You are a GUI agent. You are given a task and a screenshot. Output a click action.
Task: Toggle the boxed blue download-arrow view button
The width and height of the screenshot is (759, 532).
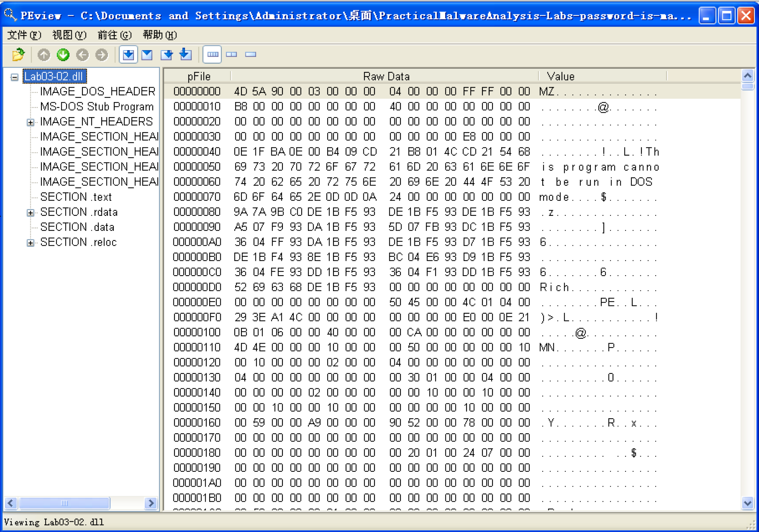[x=128, y=55]
